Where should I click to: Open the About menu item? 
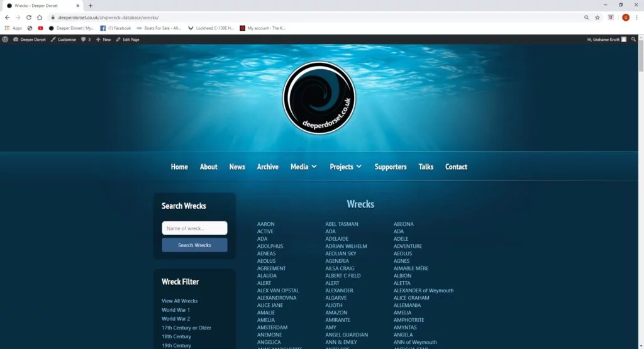[x=208, y=167]
